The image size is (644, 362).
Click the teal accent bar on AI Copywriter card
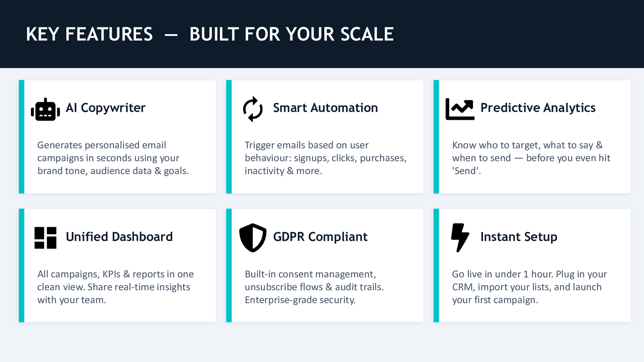(x=22, y=137)
